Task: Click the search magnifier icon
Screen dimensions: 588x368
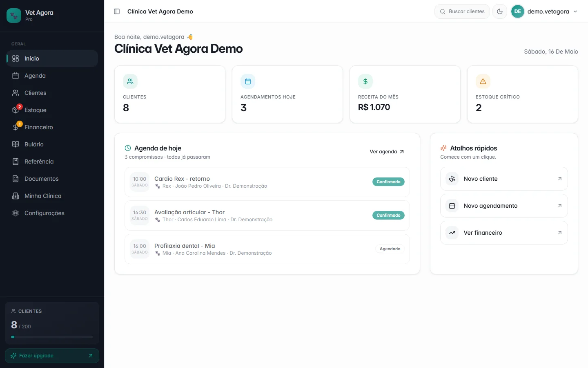Action: (443, 11)
